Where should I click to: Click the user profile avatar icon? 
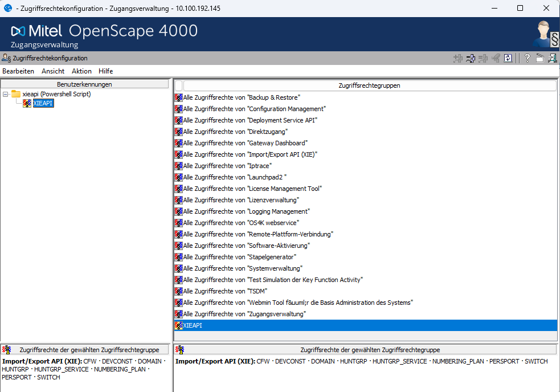point(546,34)
